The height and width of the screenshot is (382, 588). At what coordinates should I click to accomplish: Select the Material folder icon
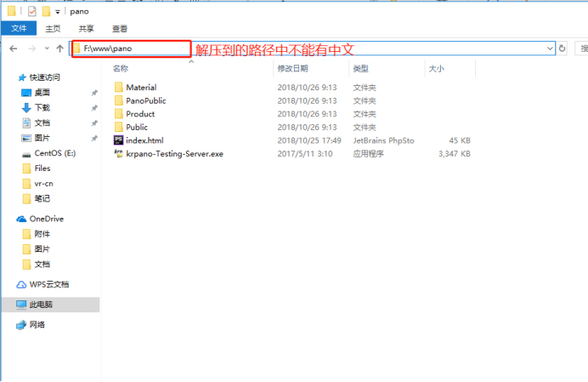[x=118, y=87]
